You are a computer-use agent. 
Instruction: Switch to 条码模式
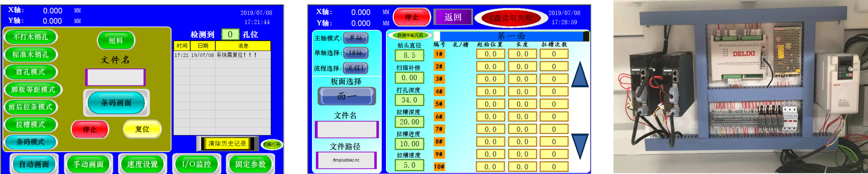pyautogui.click(x=31, y=142)
